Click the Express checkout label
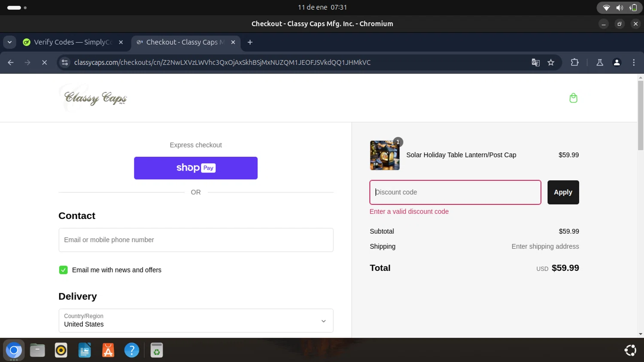 pyautogui.click(x=196, y=145)
